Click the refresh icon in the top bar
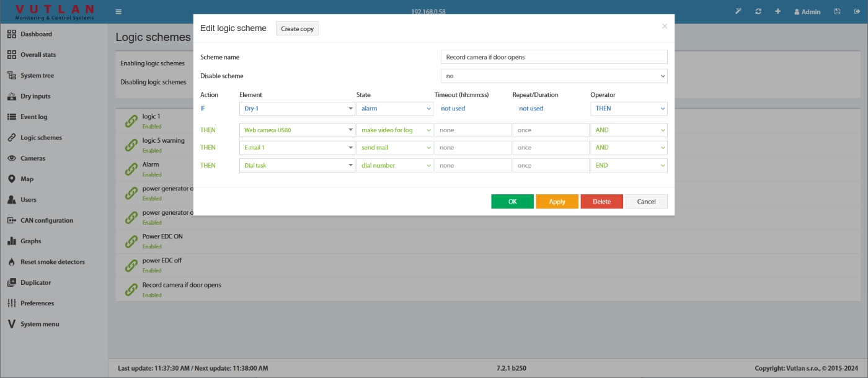 point(758,11)
